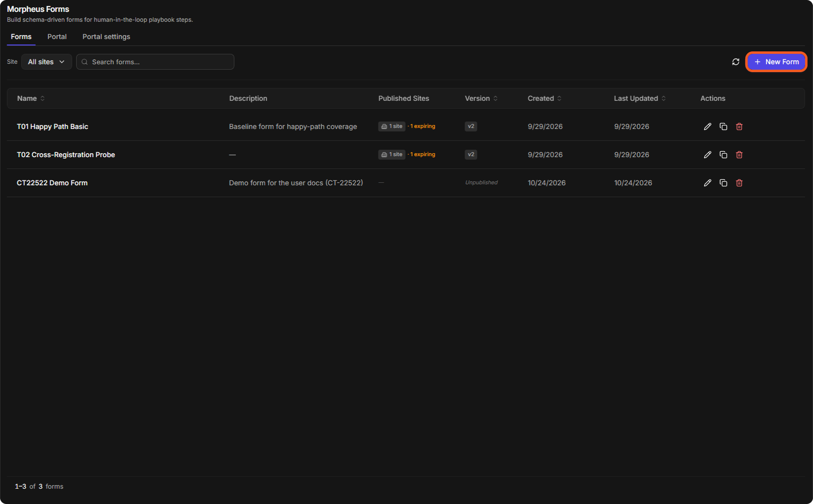The height and width of the screenshot is (504, 813).
Task: Sort by Name column
Action: click(x=31, y=98)
